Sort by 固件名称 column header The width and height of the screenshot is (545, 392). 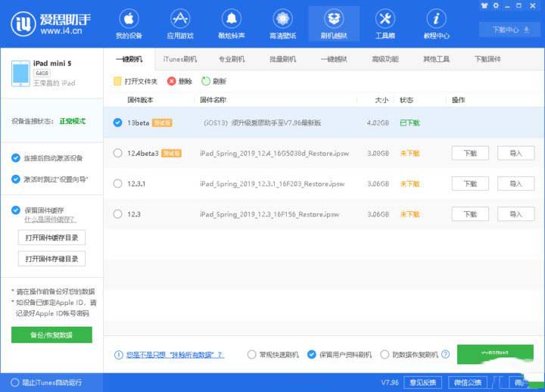[213, 100]
